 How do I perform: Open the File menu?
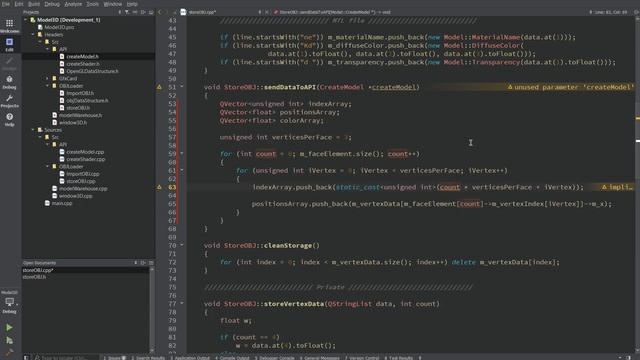(7, 4)
